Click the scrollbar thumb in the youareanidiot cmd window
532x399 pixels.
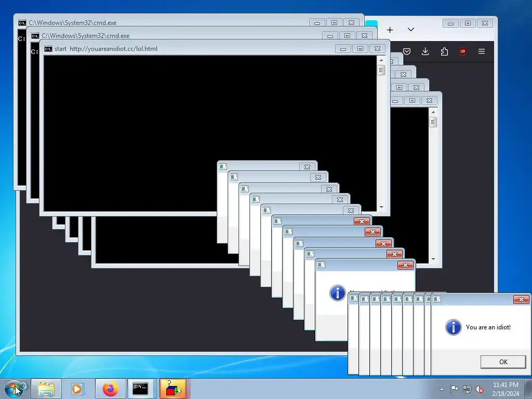tap(381, 70)
